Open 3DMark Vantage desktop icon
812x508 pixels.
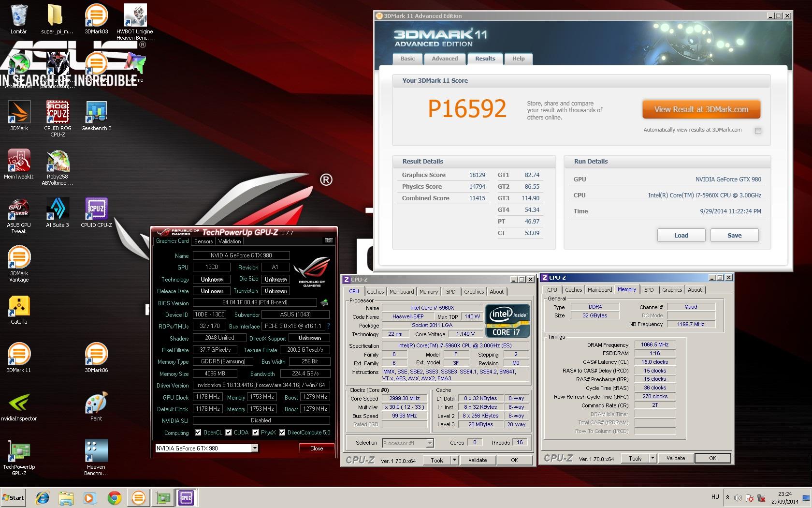pyautogui.click(x=19, y=264)
